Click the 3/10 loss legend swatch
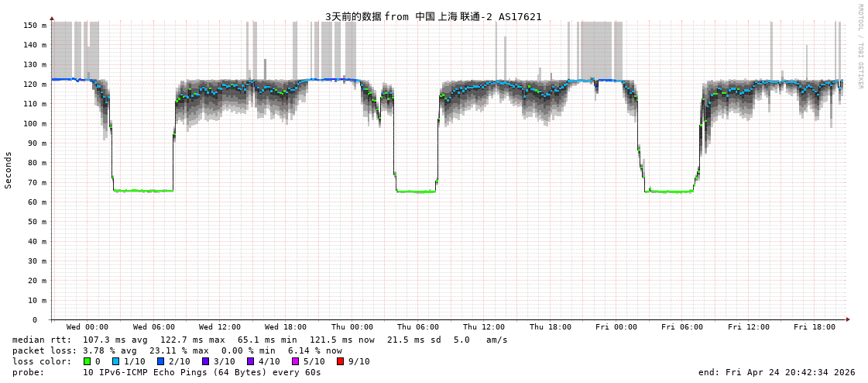Viewport: 868px width, 383px height. point(205,361)
